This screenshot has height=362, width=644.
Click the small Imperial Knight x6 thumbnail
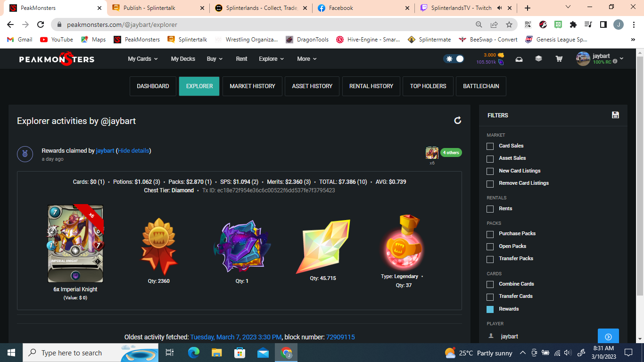[432, 153]
